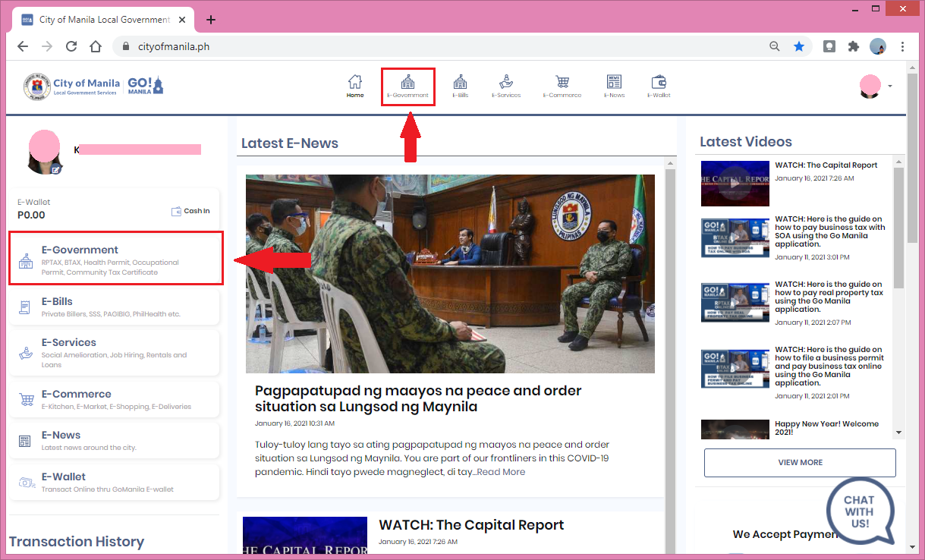925x560 pixels.
Task: Play the WATCH: The Capital Report video thumbnail
Action: 735,183
